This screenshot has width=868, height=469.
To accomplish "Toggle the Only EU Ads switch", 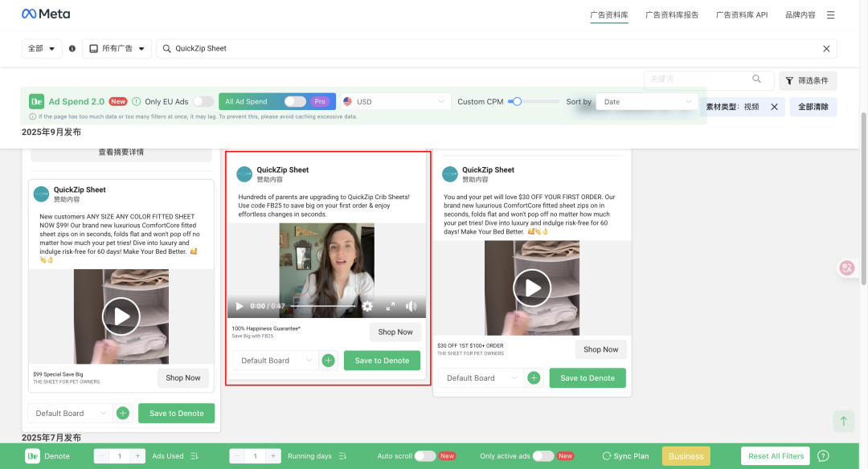I will 203,102.
